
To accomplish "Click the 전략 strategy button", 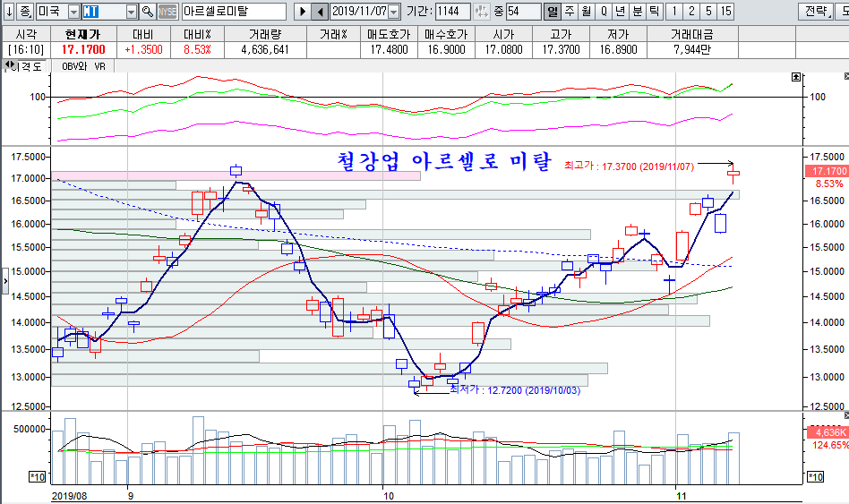I will (x=816, y=12).
